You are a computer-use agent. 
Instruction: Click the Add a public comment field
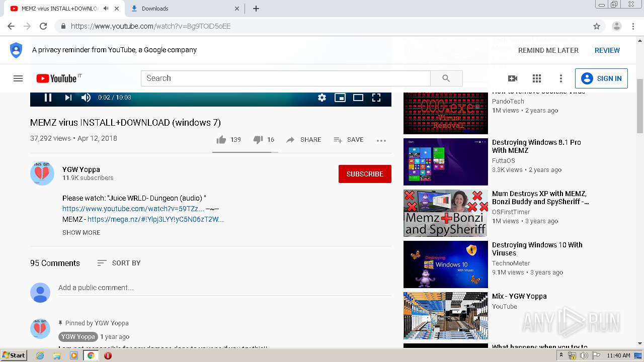pyautogui.click(x=224, y=288)
